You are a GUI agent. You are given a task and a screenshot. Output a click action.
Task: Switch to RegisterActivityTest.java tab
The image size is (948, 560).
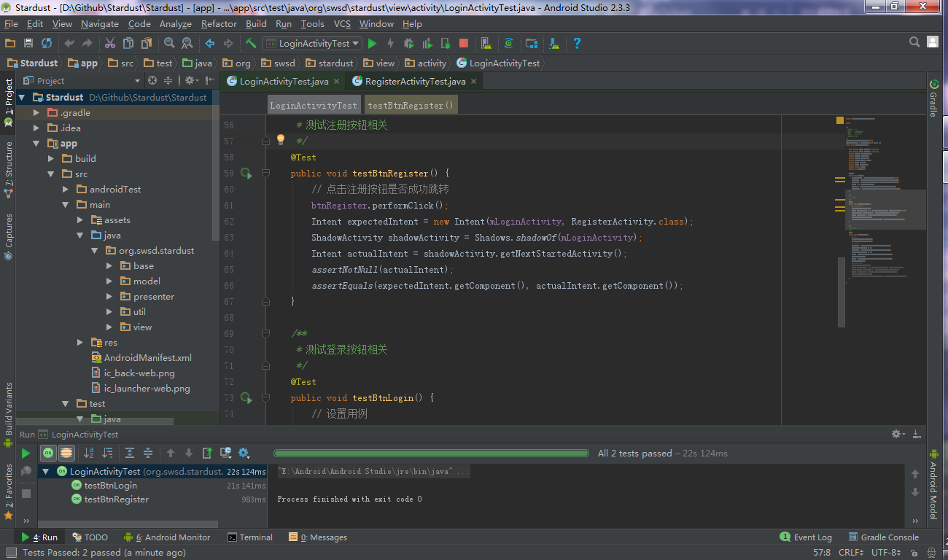415,82
